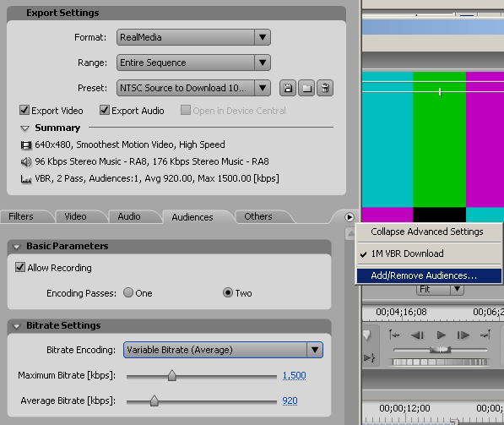Click the Delete Preset trash icon
The width and height of the screenshot is (504, 425).
pos(325,88)
